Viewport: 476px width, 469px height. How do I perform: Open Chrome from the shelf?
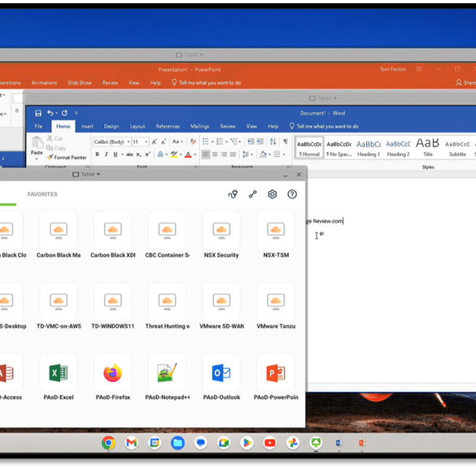108,443
